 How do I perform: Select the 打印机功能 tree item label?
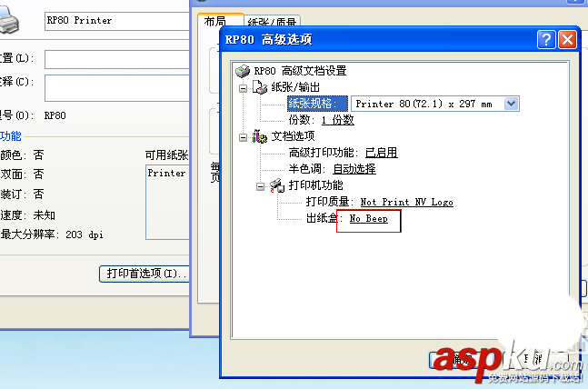315,185
